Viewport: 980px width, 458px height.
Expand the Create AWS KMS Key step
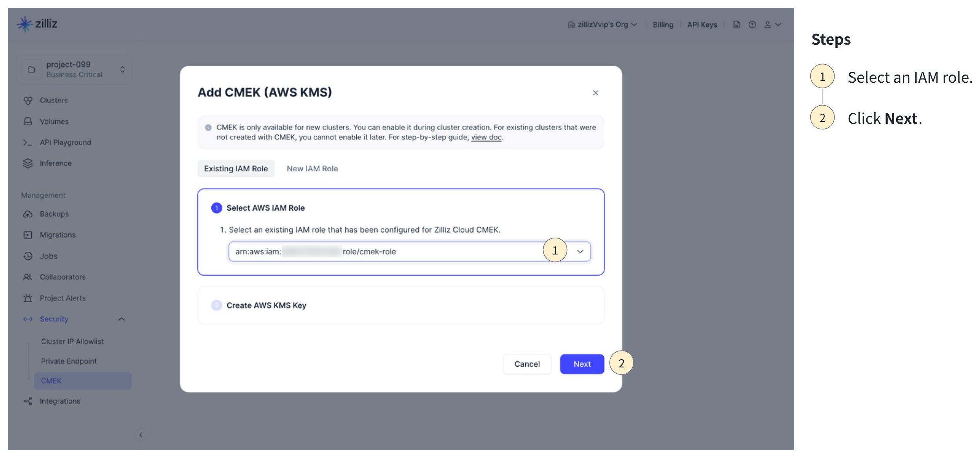pyautogui.click(x=266, y=305)
